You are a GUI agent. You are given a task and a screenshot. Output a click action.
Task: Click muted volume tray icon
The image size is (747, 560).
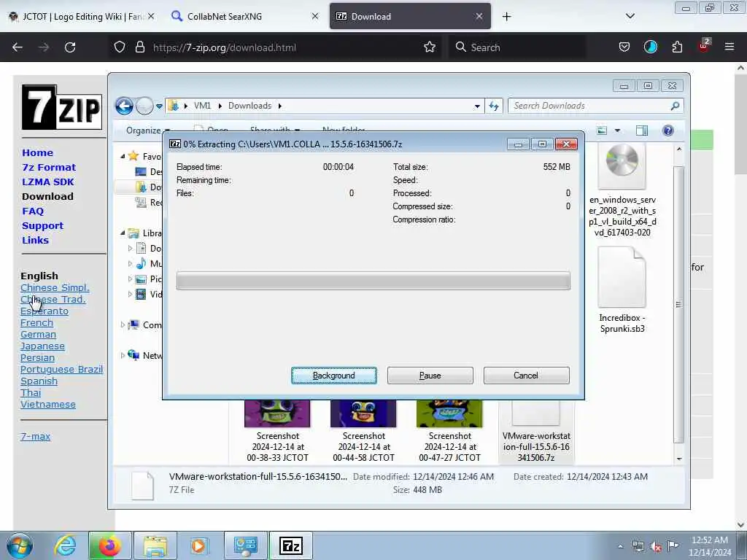coord(656,547)
